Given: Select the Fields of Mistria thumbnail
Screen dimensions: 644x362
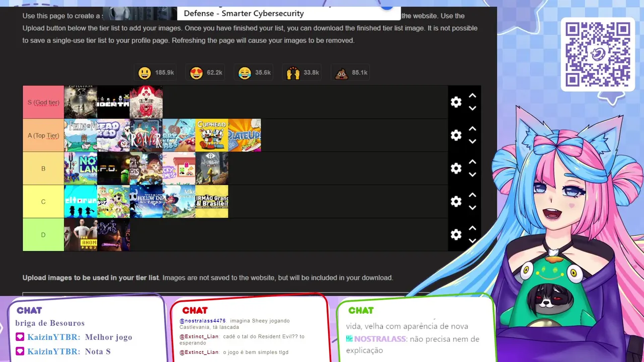Looking at the screenshot, I should [80, 135].
